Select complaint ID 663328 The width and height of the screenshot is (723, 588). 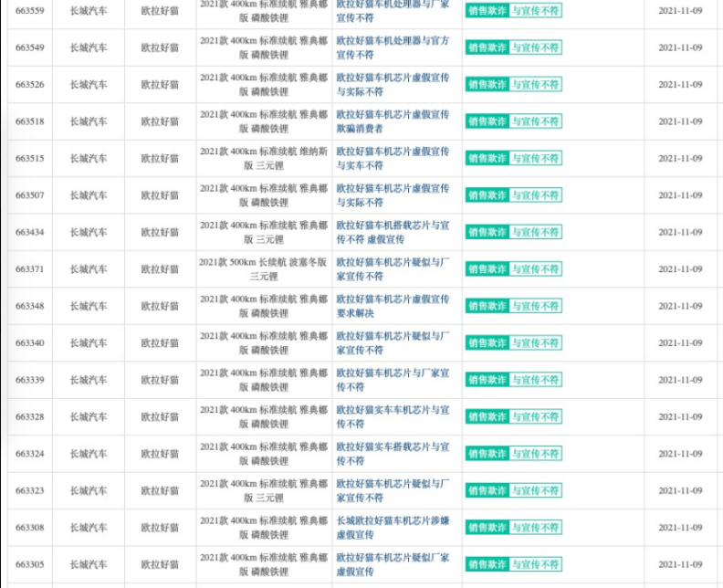tap(30, 416)
